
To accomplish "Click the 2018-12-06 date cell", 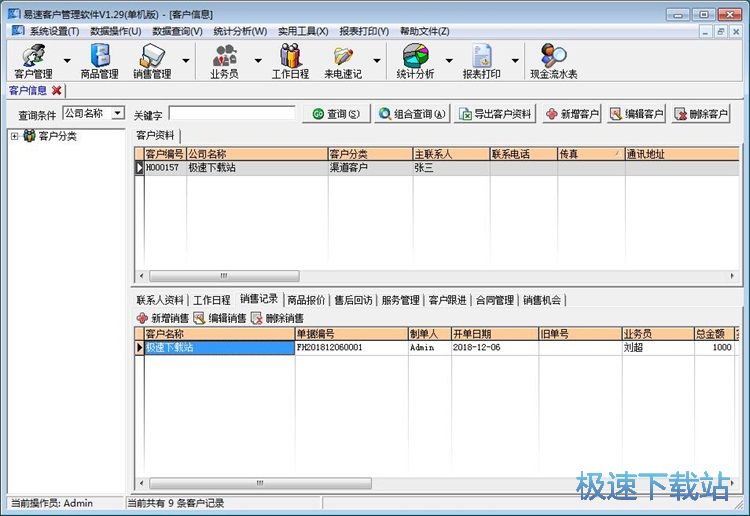I will click(x=495, y=348).
